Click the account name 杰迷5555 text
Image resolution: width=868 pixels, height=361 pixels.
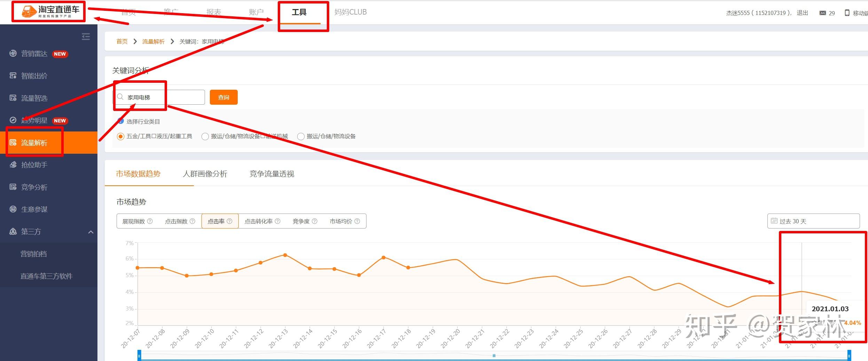738,13
